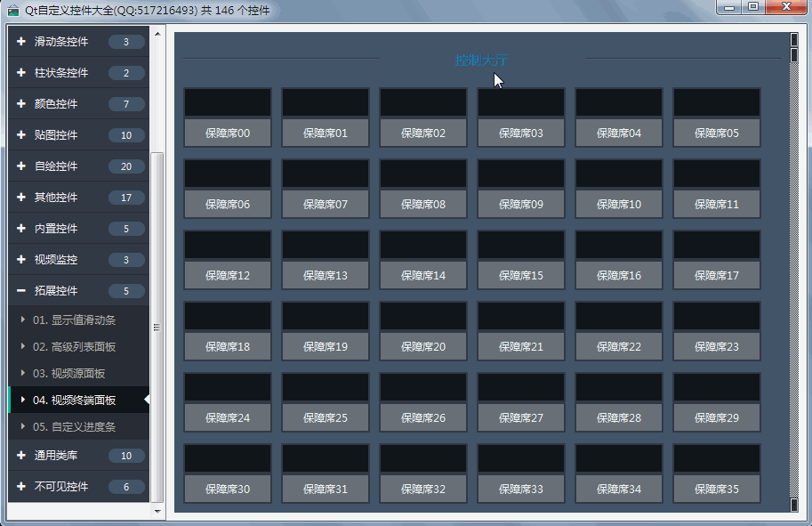Screen dimensions: 812x526
Task: Click the plus icon beside 视频监控
Action: pos(20,260)
